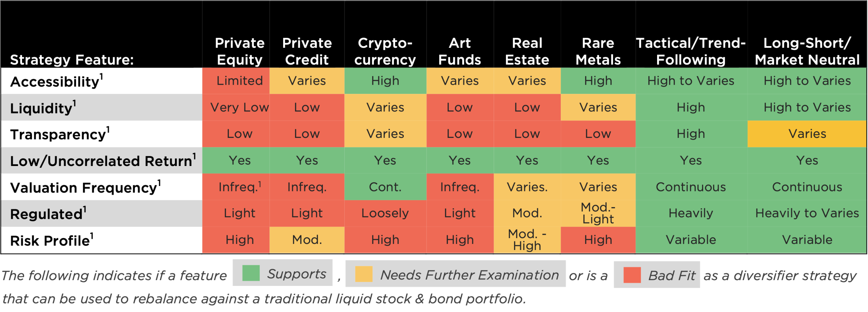Click the Strategy Feature header label
This screenshot has height=312, width=868.
click(x=72, y=60)
